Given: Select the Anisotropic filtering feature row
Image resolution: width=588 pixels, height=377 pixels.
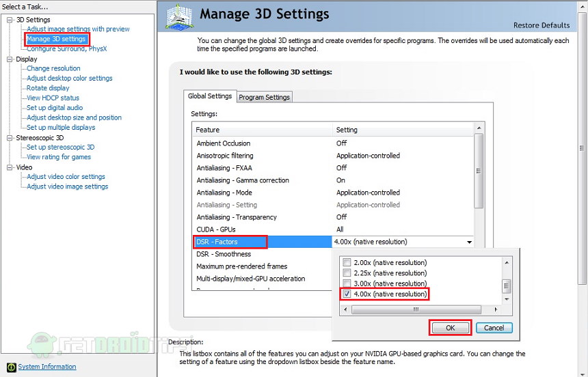Looking at the screenshot, I should click(333, 156).
